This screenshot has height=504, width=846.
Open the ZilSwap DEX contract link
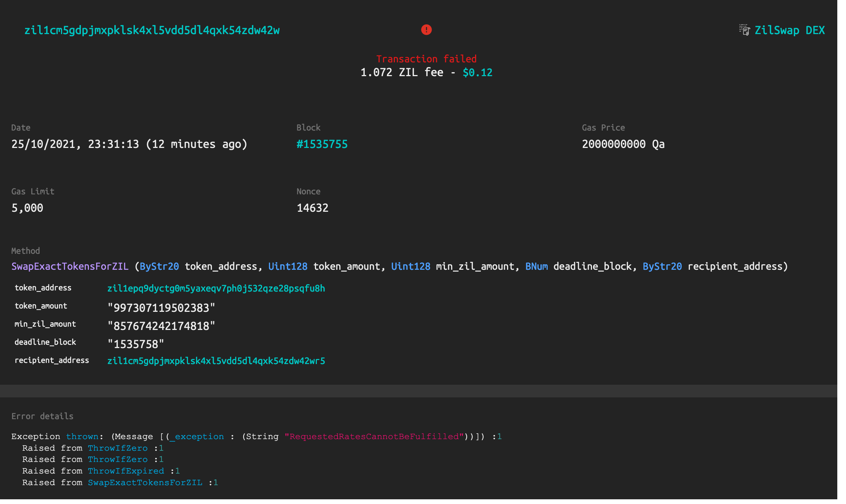[x=789, y=30]
